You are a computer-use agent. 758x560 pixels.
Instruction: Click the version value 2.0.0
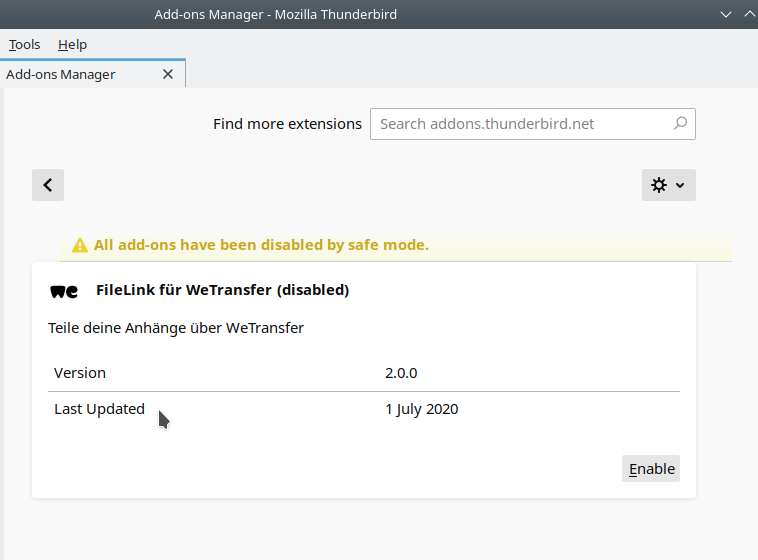click(401, 373)
